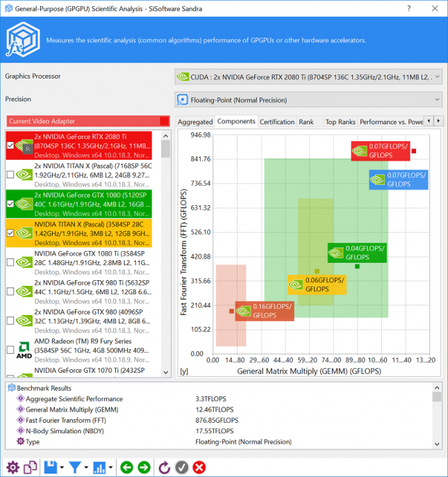This screenshot has width=448, height=477.
Task: Click diamond icon beside Aggregate Scientific Performance
Action: tap(20, 398)
